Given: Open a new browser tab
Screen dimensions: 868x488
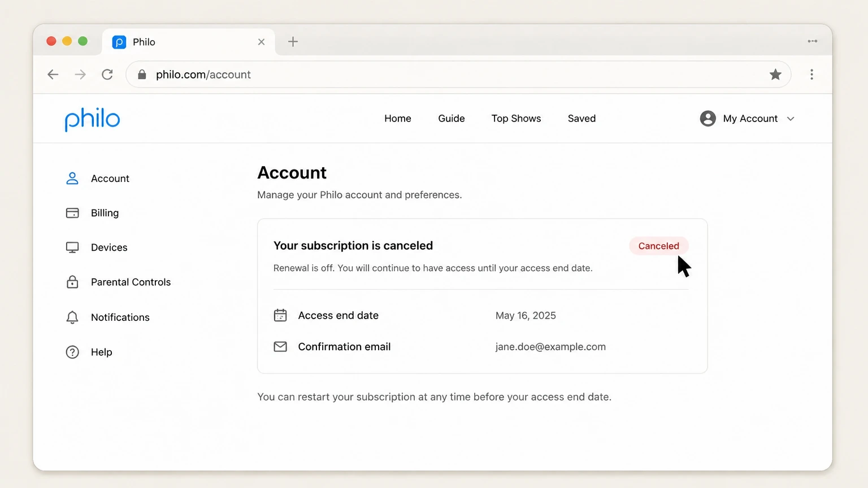Looking at the screenshot, I should pyautogui.click(x=293, y=42).
